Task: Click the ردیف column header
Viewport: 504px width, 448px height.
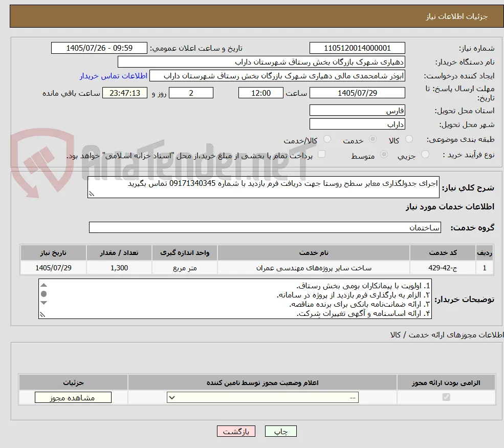Action: tap(485, 253)
